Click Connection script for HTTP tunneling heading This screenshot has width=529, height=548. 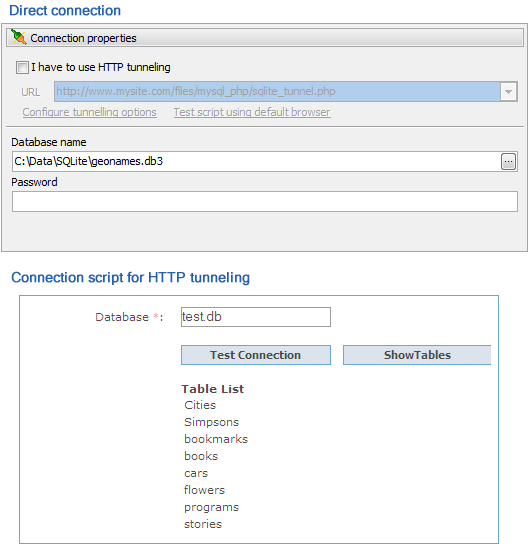pos(130,277)
